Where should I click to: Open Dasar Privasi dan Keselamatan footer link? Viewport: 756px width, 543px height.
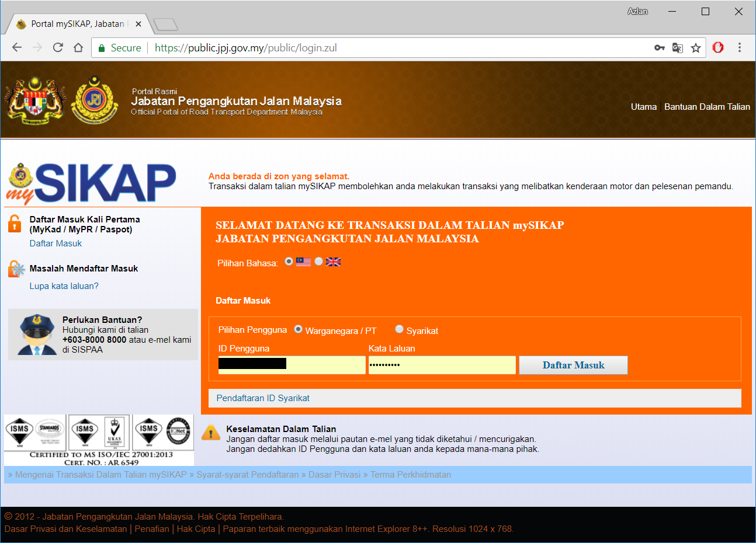(65, 529)
